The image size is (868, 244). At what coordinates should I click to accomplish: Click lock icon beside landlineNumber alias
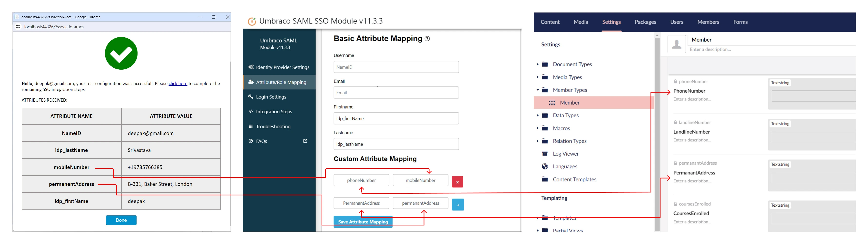[x=675, y=123]
